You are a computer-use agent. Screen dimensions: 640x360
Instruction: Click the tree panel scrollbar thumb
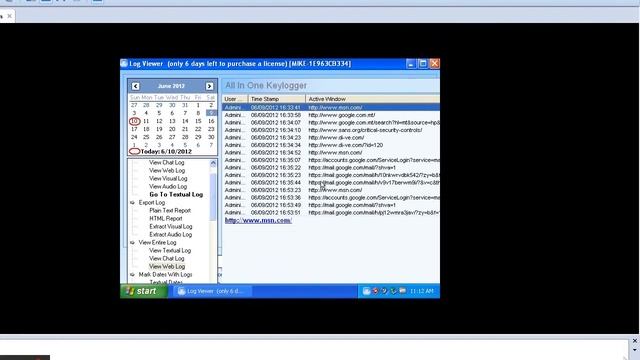click(213, 197)
